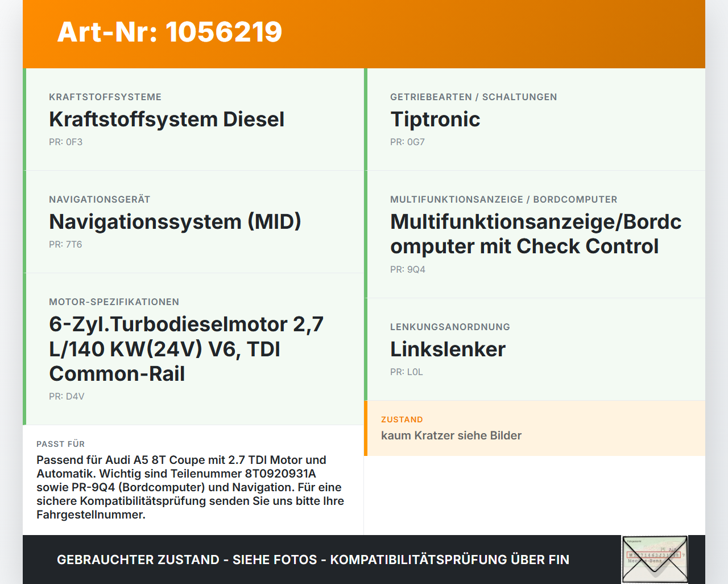728x584 pixels.
Task: Click the 'LENKUNGSANORDNUNG' label
Action: click(450, 327)
